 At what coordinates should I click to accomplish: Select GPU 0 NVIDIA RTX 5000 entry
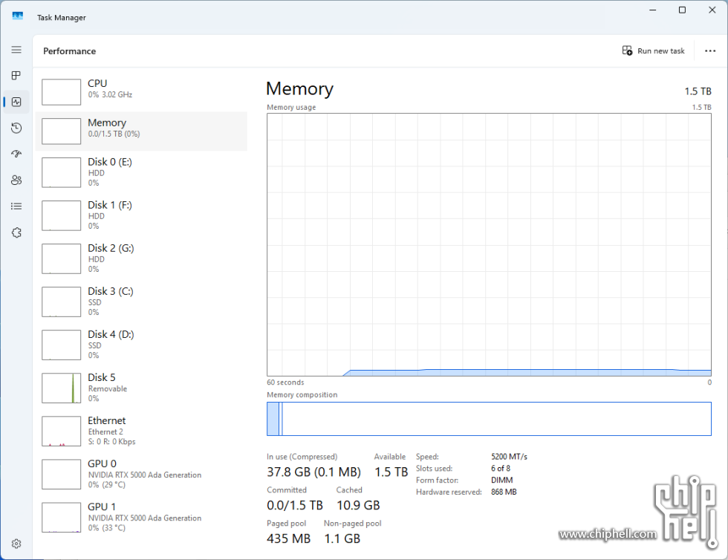pyautogui.click(x=141, y=474)
